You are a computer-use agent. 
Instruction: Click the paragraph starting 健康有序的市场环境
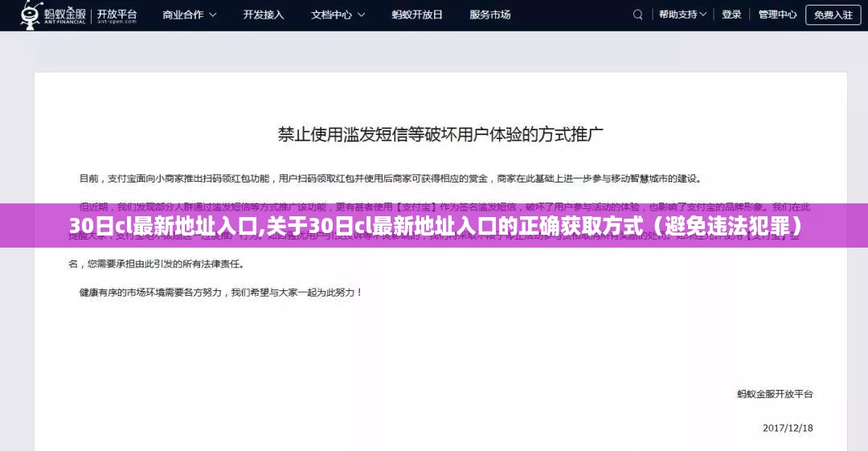point(221,293)
